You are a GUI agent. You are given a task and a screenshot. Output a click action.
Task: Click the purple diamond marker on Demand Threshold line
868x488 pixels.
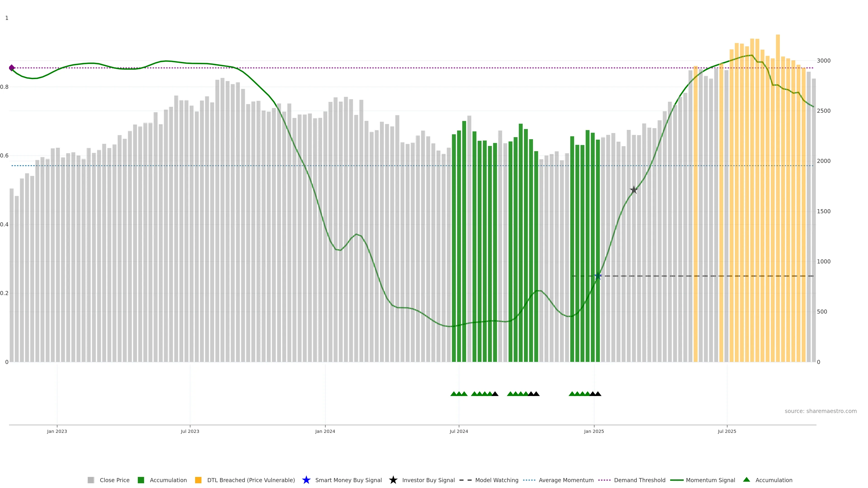point(12,68)
